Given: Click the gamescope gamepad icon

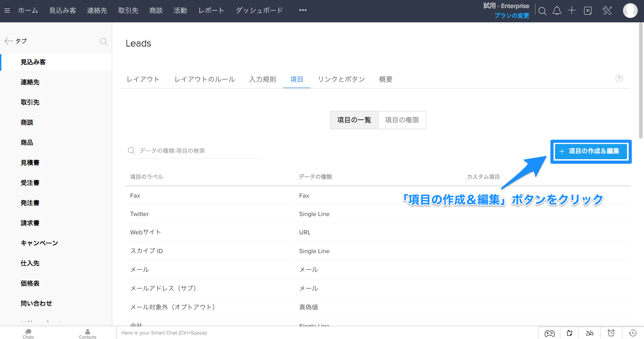Looking at the screenshot, I should coord(549,333).
